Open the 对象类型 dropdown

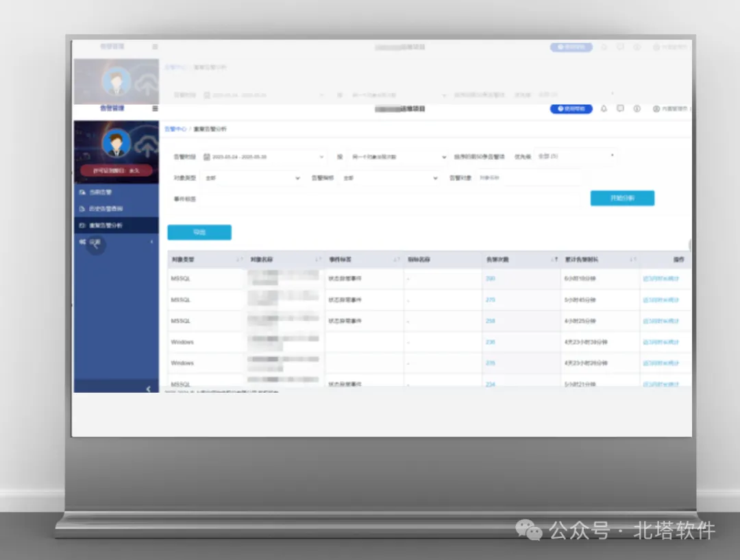(x=252, y=178)
